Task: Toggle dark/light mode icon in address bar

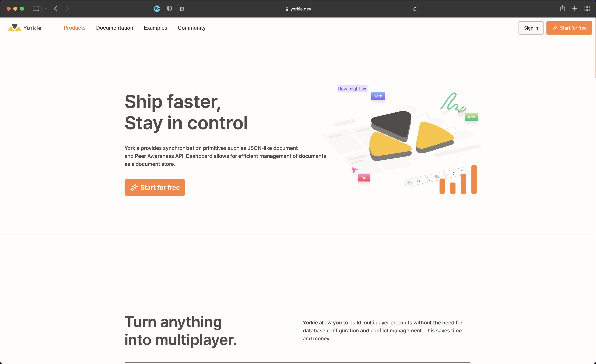Action: click(x=169, y=8)
